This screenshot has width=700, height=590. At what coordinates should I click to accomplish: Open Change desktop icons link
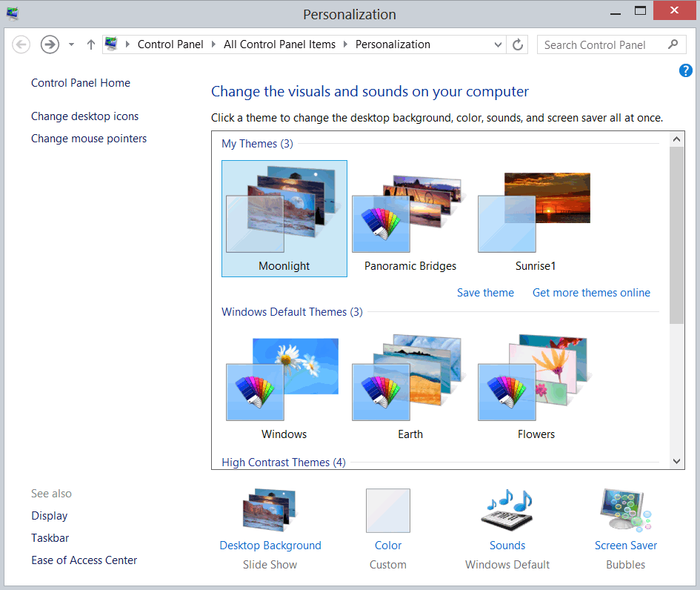point(85,116)
